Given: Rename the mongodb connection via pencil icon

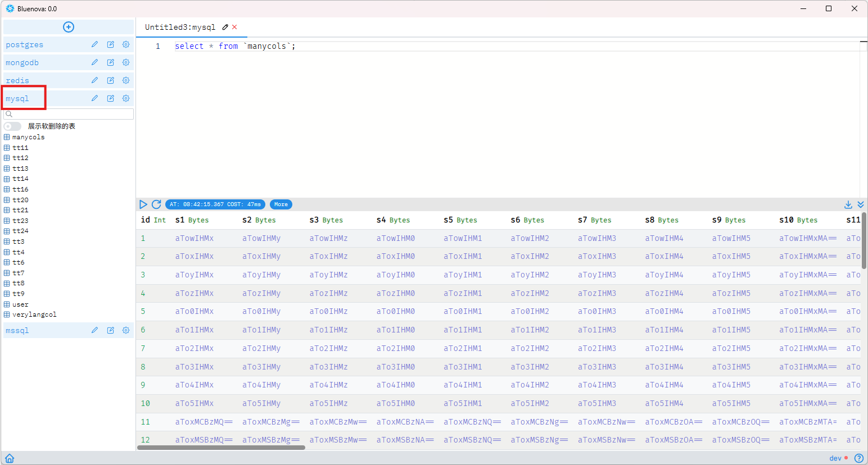Looking at the screenshot, I should [94, 62].
